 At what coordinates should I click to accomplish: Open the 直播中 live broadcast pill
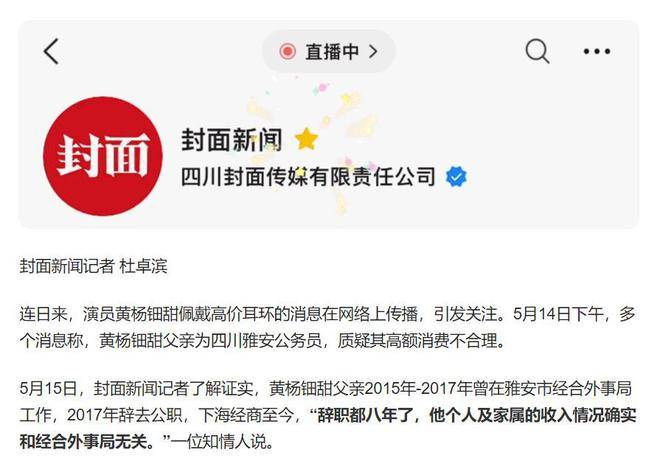(329, 51)
